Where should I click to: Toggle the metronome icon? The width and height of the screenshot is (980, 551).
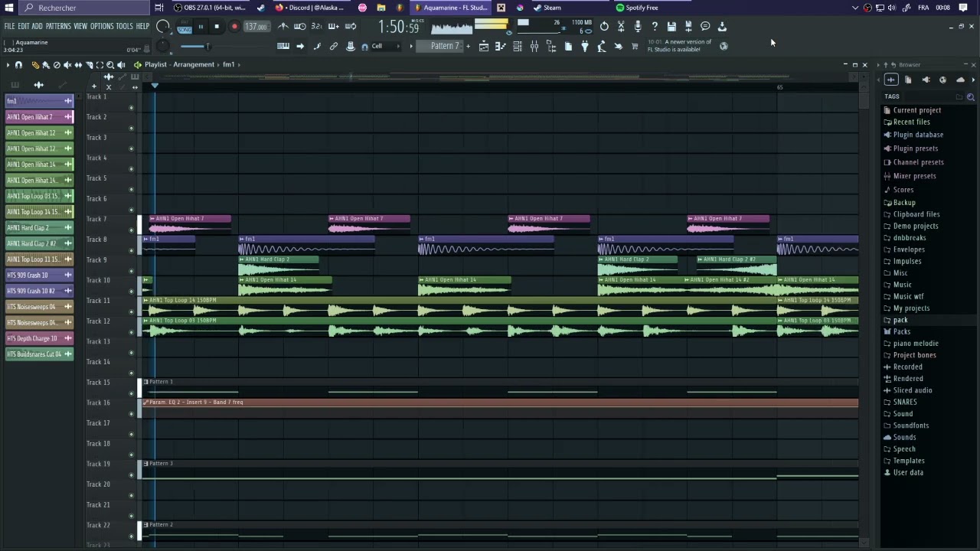283,27
